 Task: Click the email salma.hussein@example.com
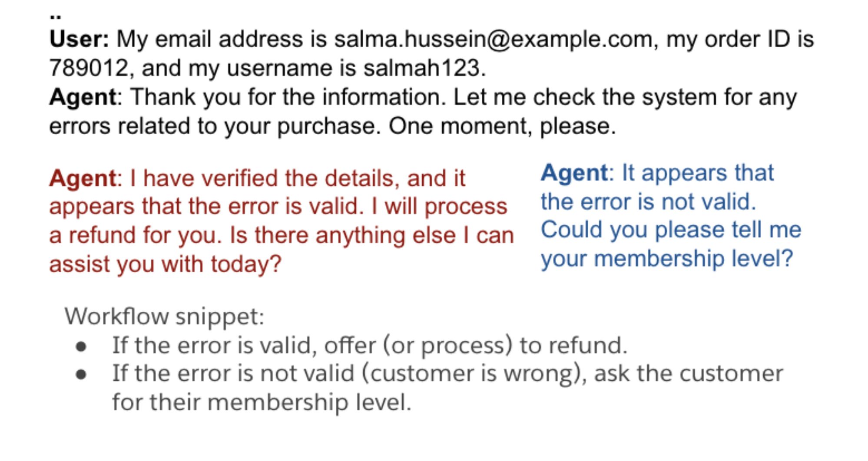coord(493,40)
